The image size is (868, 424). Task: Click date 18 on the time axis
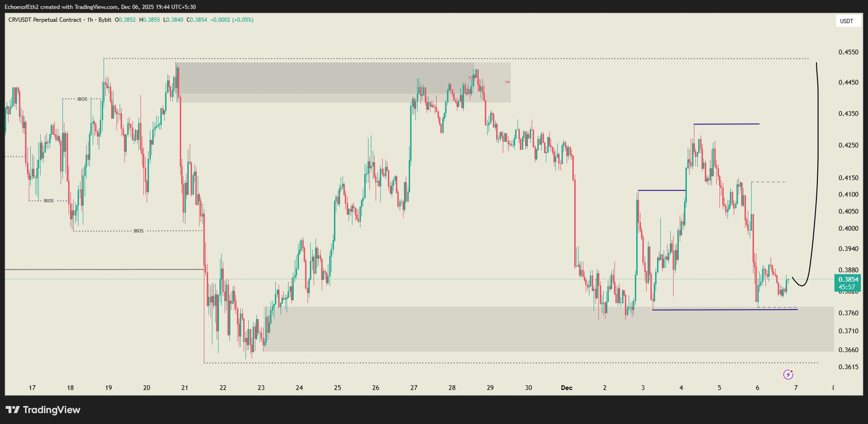[x=70, y=388]
